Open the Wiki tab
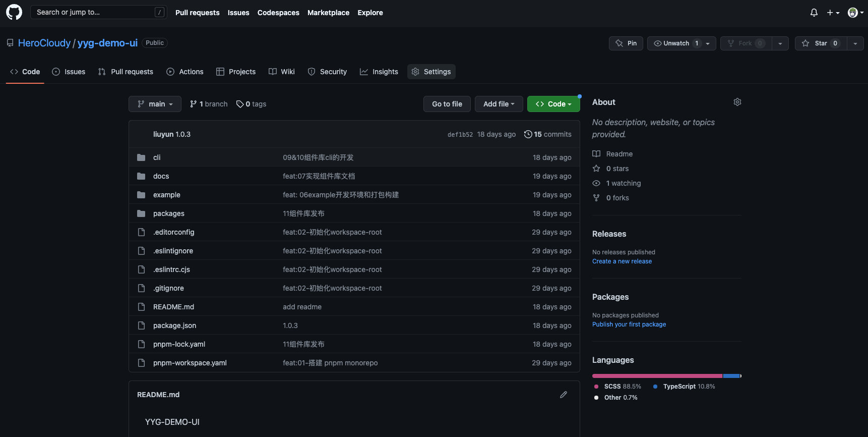Screen dimensions: 868x437 [282, 72]
